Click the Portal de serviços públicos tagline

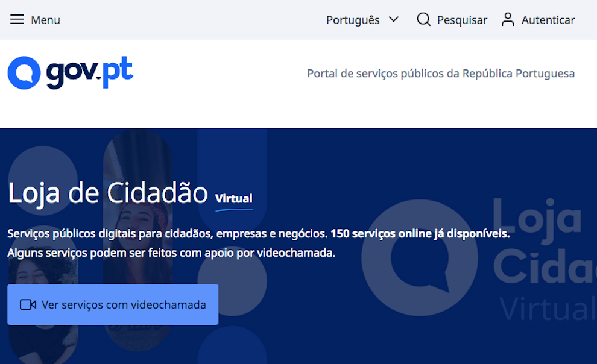click(x=441, y=74)
